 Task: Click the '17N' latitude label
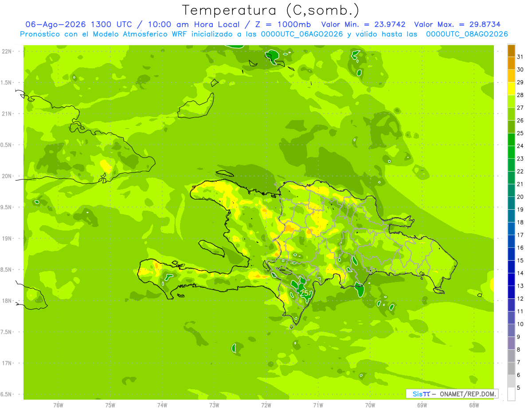8,363
